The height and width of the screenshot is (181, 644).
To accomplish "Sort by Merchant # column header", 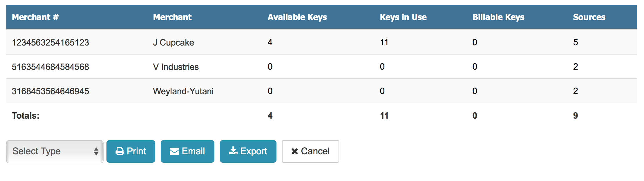I will (35, 17).
